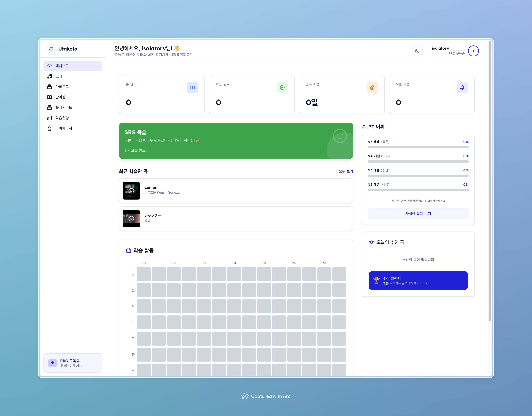Image resolution: width=532 pixels, height=416 pixels.
Task: Click the book icon in 총 단어 card
Action: point(192,87)
